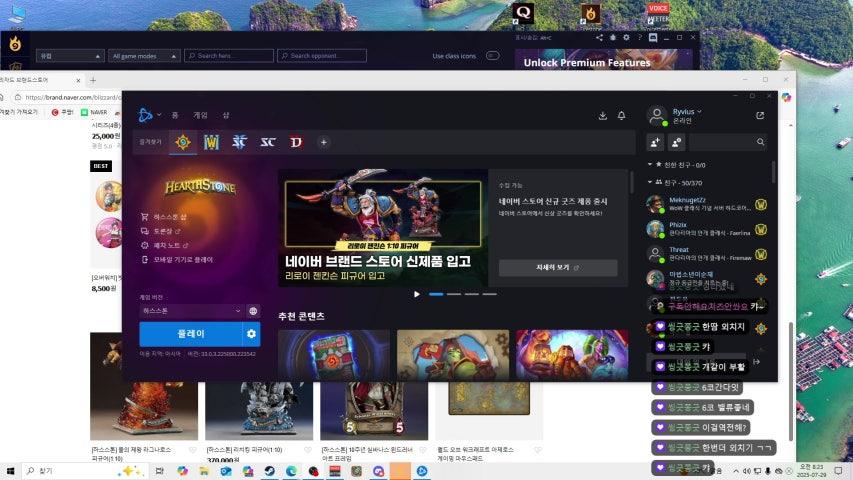Select friend Threat
This screenshot has height=480, width=853.
click(707, 254)
